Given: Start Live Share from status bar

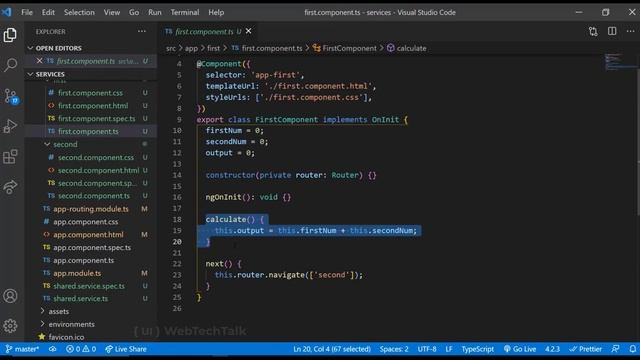Looking at the screenshot, I should [x=126, y=349].
